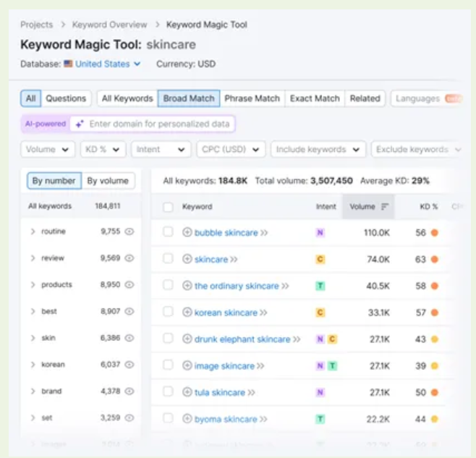Click the double arrow after tula skincare
476x458 pixels.
(x=251, y=393)
